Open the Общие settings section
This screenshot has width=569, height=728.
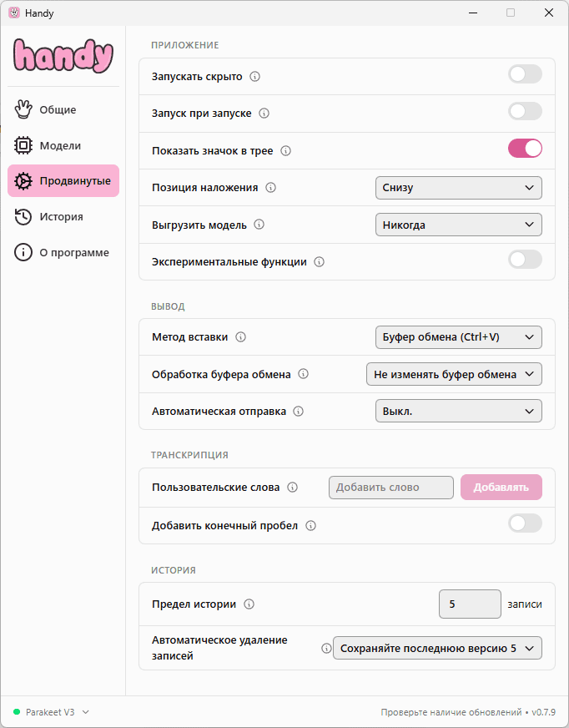[x=58, y=109]
